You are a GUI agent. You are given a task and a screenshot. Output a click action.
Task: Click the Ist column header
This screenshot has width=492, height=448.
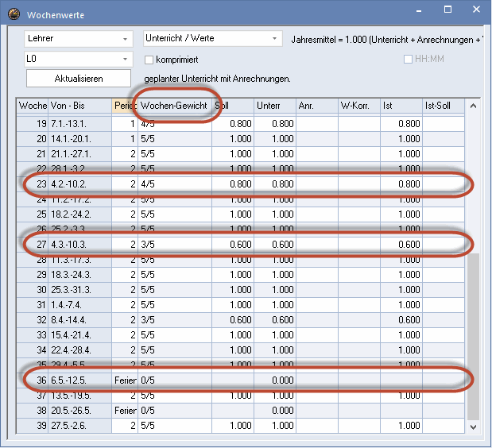[401, 106]
